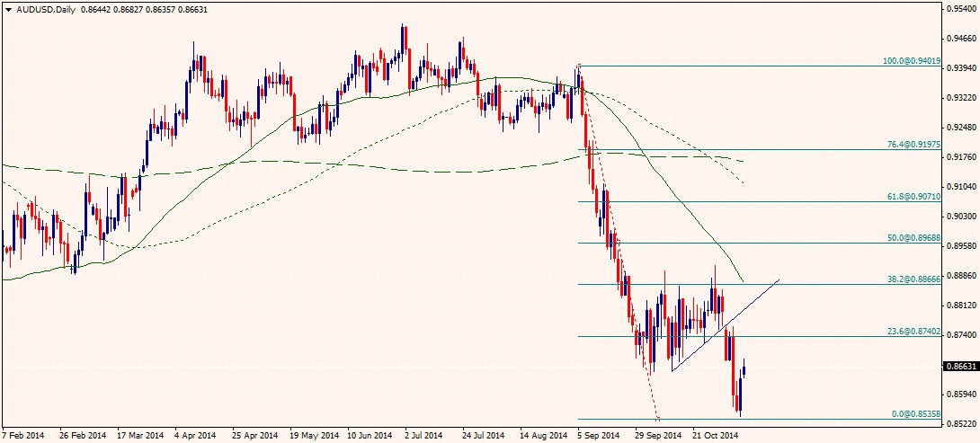The width and height of the screenshot is (980, 443).
Task: Click the 38.2@0.88666 Fibonacci level label
Action: 910,279
